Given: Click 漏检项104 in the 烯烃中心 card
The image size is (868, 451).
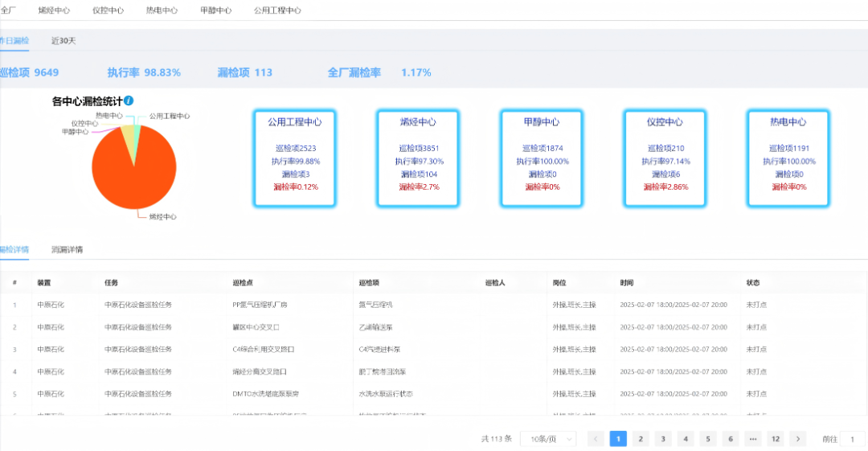Looking at the screenshot, I should click(x=419, y=174).
